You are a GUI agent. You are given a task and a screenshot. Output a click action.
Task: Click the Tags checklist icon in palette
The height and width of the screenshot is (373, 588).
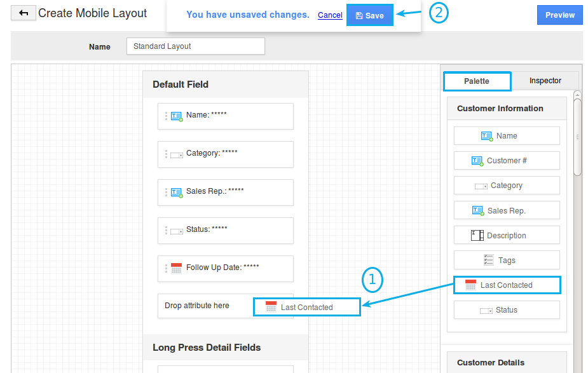489,261
